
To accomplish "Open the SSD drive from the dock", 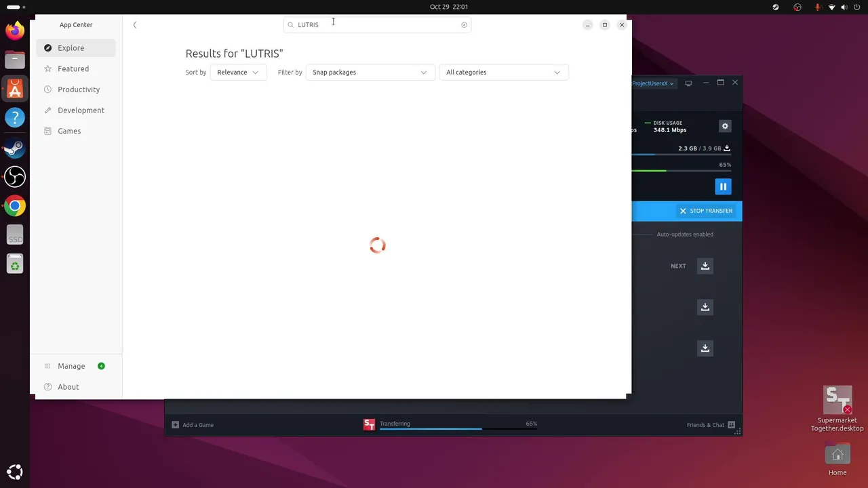I will [x=15, y=235].
